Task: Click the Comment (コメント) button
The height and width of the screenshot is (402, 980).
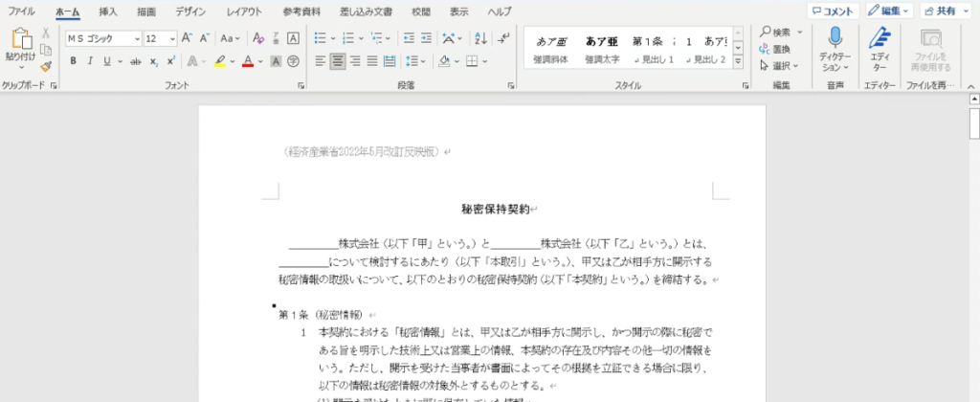Action: click(x=834, y=11)
